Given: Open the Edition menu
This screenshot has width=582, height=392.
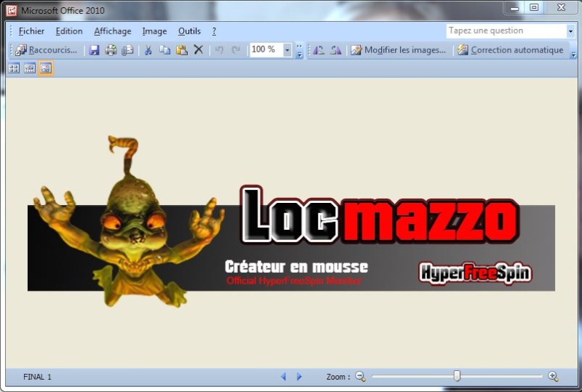Looking at the screenshot, I should pyautogui.click(x=69, y=31).
